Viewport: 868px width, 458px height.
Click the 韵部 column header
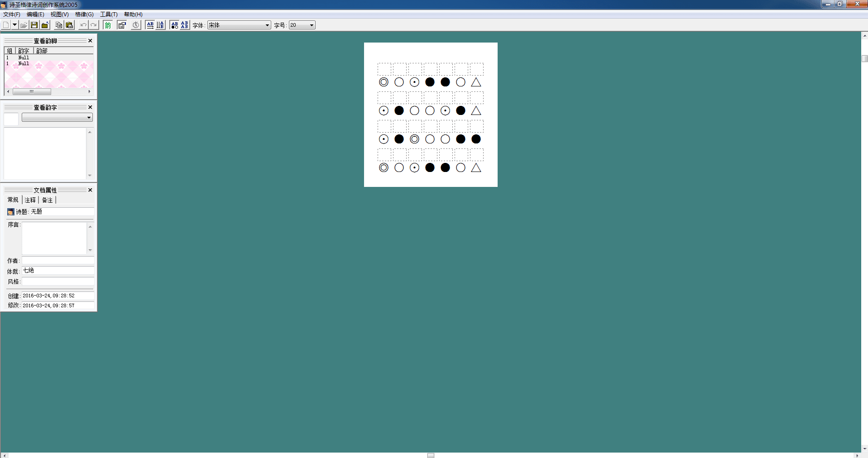(63, 51)
